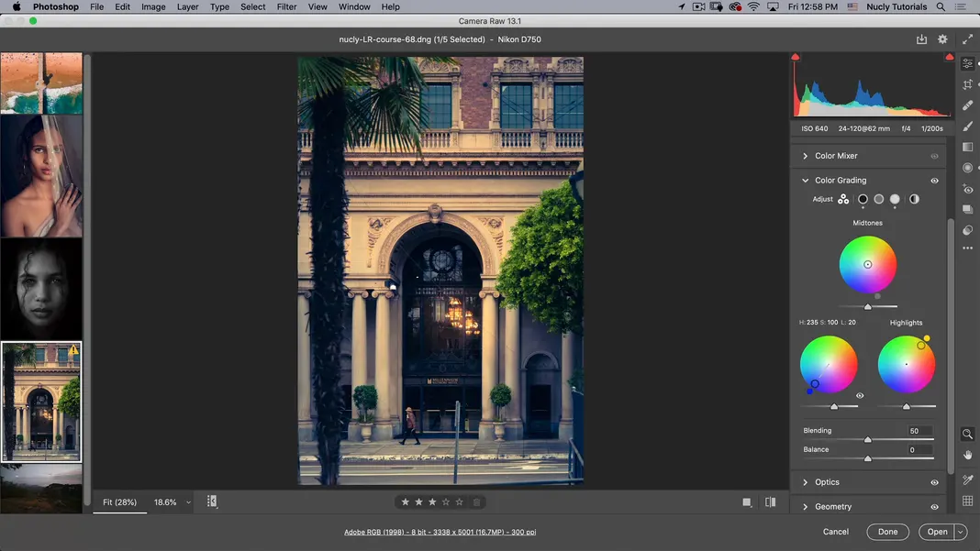The image size is (980, 551).
Task: Open the Photoshop application menu
Action: (56, 6)
